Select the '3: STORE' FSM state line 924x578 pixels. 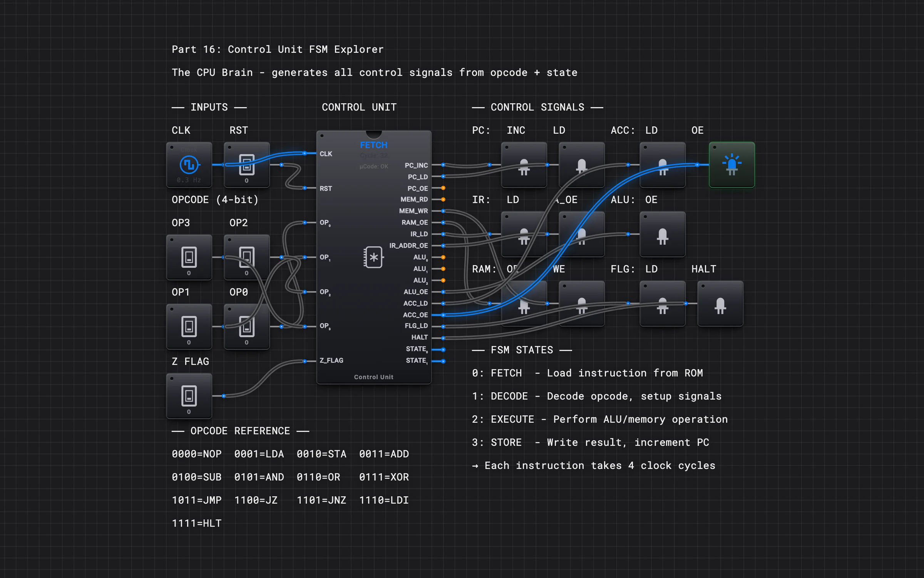click(591, 442)
